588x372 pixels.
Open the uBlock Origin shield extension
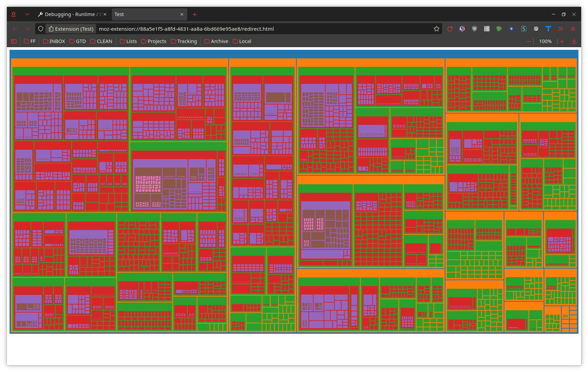coord(474,29)
